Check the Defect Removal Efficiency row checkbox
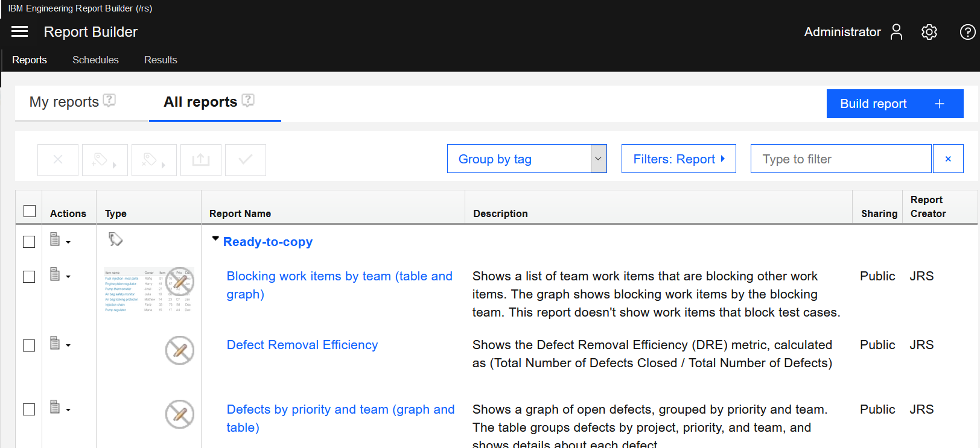 click(29, 345)
